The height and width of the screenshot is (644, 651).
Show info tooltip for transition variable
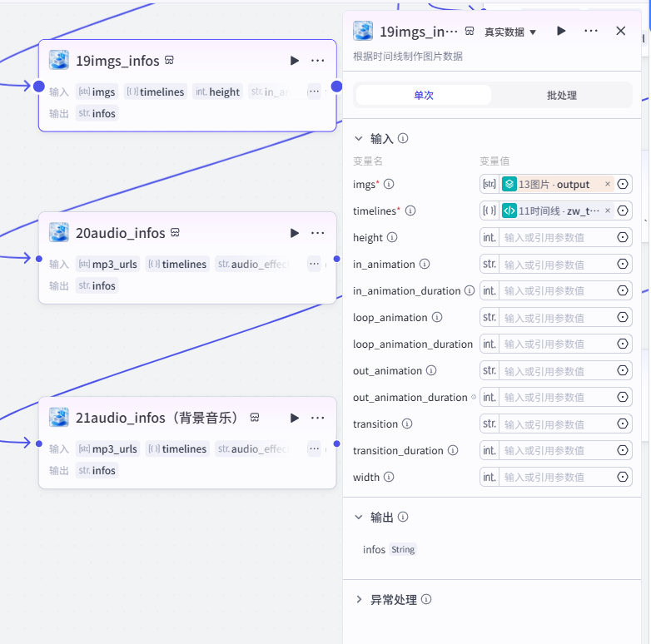coord(407,424)
